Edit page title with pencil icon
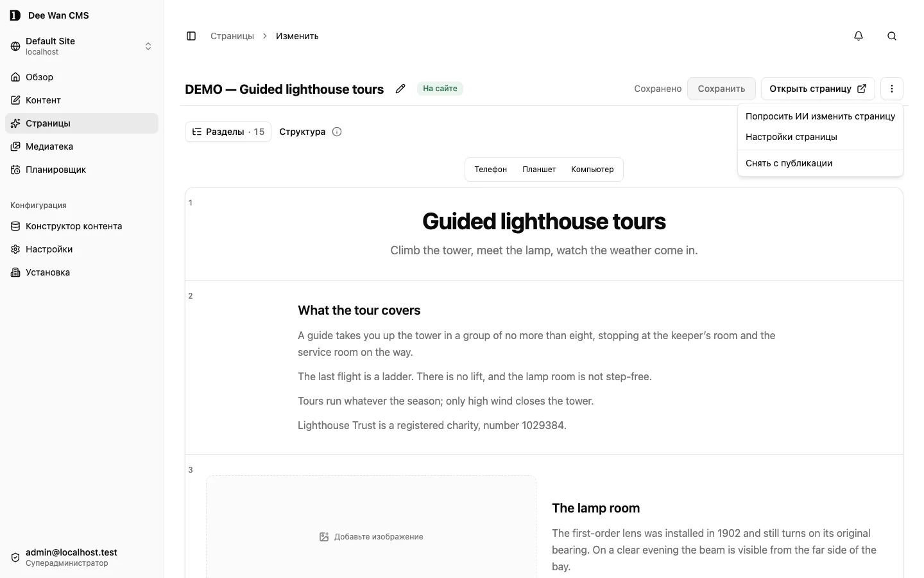This screenshot has width=924, height=578. [x=400, y=89]
